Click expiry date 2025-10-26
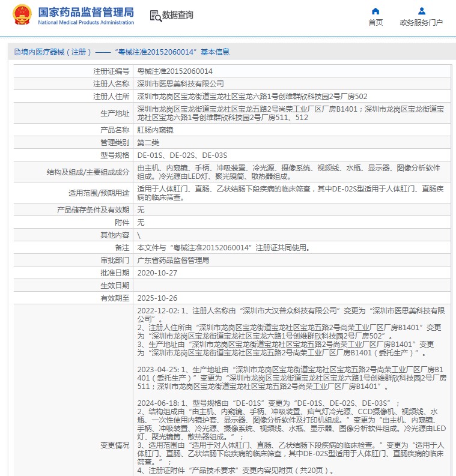Viewport: 456px width, 476px height. coord(157,298)
